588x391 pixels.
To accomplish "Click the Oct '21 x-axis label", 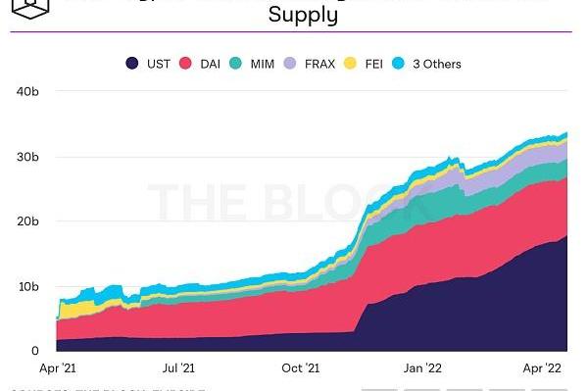I will coord(301,368).
